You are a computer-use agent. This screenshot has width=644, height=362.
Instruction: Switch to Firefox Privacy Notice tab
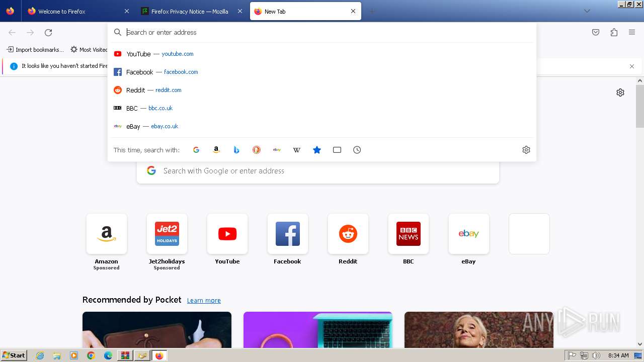point(192,11)
